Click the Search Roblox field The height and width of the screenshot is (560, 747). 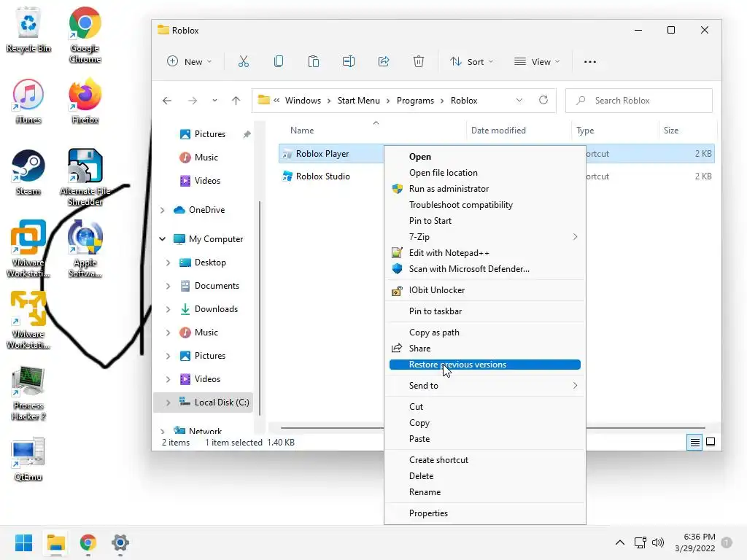coord(639,101)
